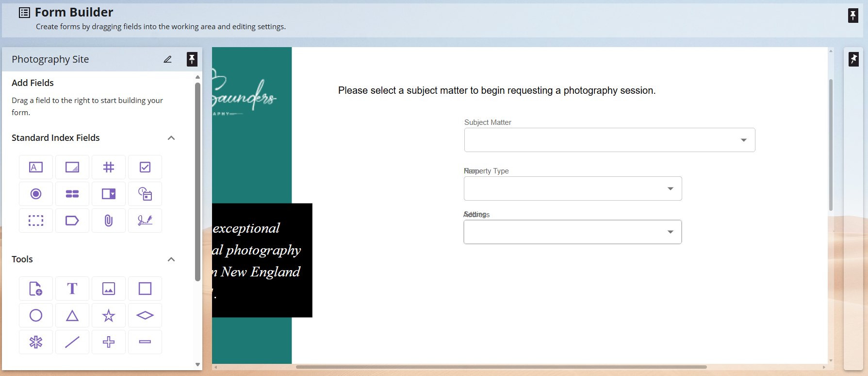Click the Subject Matter field label
This screenshot has height=376, width=868.
point(488,122)
